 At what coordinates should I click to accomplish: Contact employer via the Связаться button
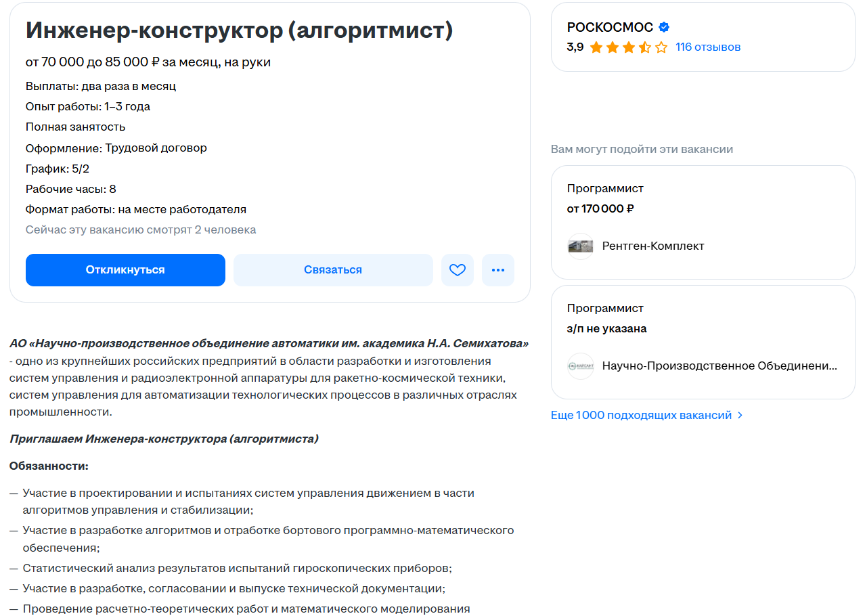333,270
